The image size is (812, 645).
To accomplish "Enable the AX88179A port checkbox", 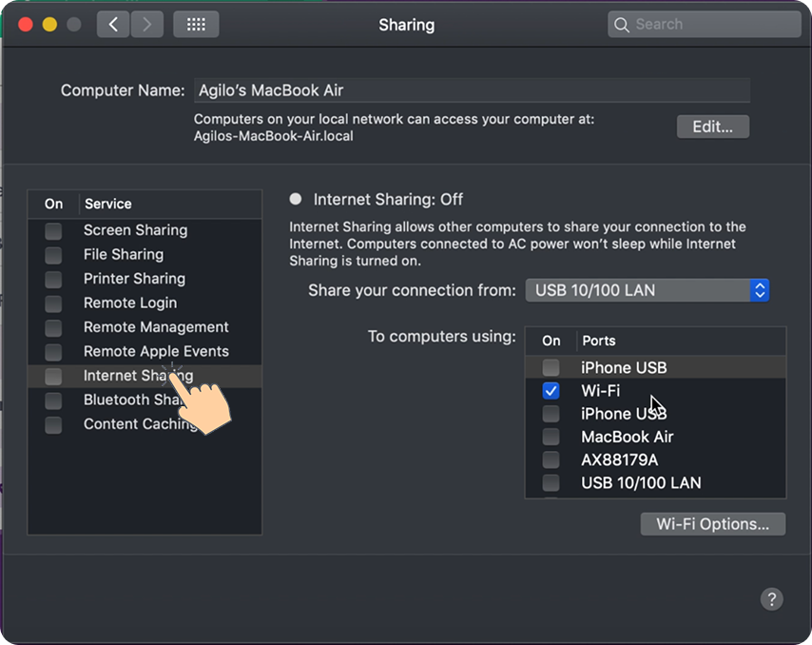I will (x=550, y=459).
